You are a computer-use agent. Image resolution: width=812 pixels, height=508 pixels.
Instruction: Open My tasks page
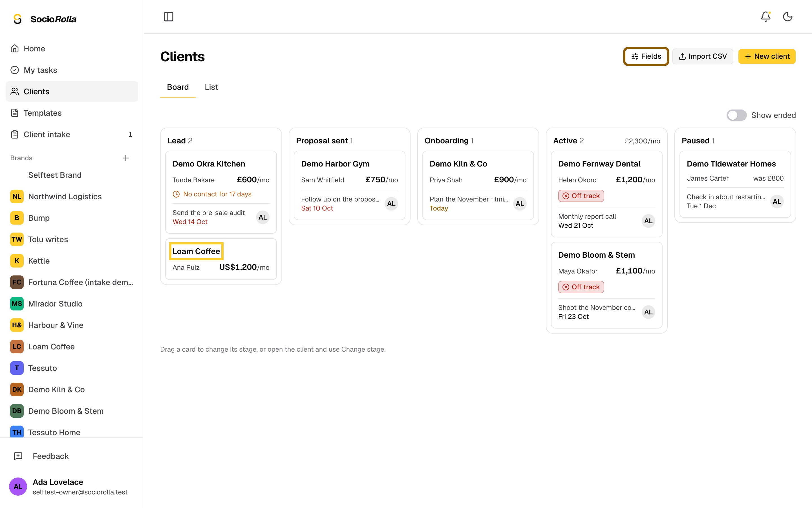(x=72, y=70)
